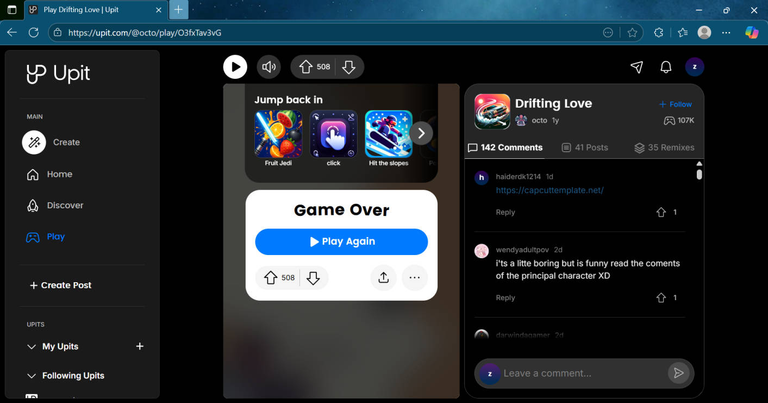Close the Play Drifting Love tab
The width and height of the screenshot is (768, 403).
pos(158,10)
